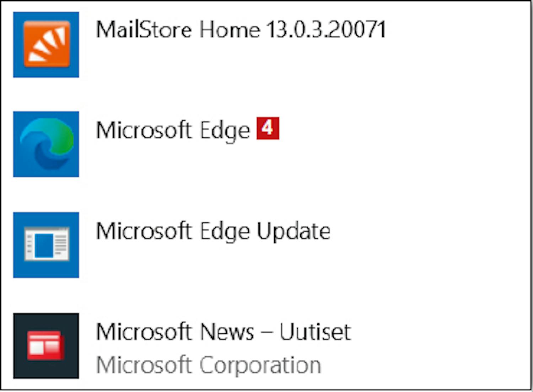533x392 pixels.
Task: Click the word Uutiset in the News entry
Action: tap(316, 332)
